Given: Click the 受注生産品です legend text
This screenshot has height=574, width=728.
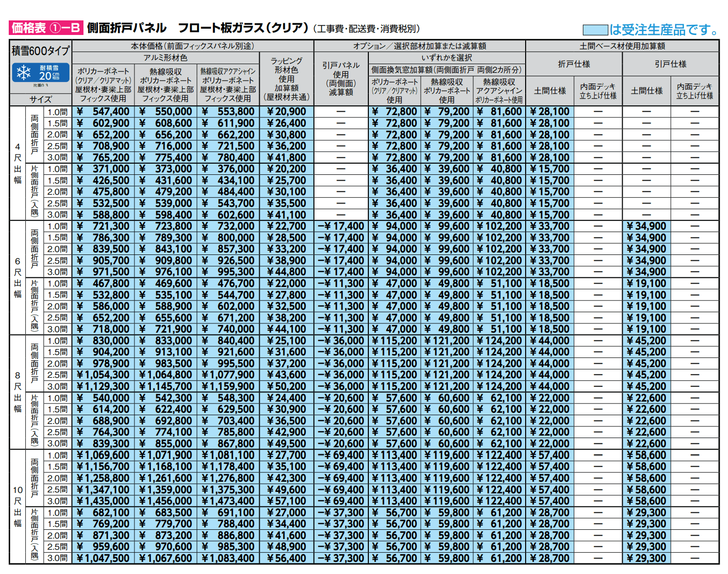Looking at the screenshot, I should point(664,30).
